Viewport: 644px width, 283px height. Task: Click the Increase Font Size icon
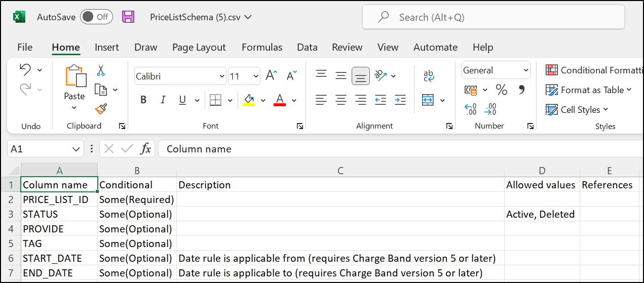(x=271, y=76)
